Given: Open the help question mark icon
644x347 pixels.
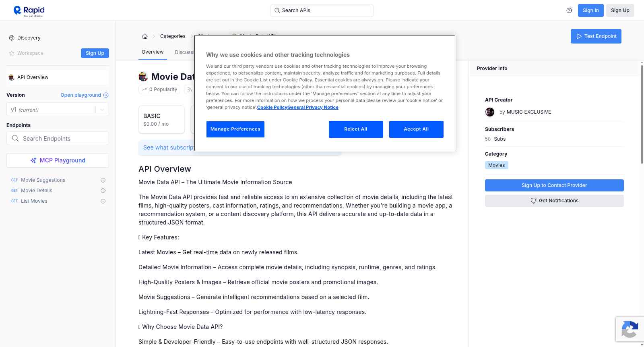Looking at the screenshot, I should tap(569, 10).
